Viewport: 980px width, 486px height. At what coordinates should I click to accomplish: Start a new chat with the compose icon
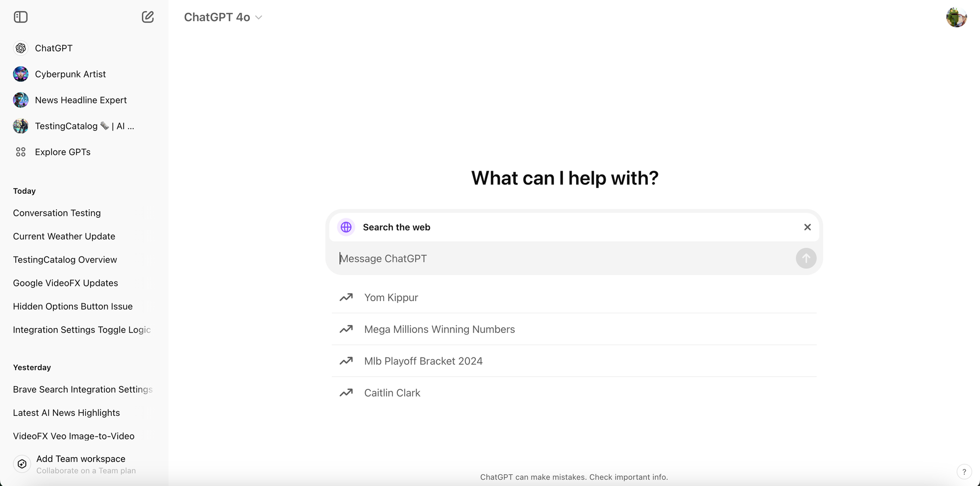(x=147, y=17)
